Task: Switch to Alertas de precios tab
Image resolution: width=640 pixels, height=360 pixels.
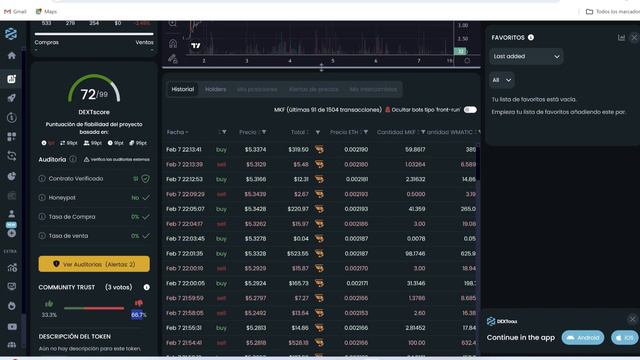Action: click(x=313, y=89)
